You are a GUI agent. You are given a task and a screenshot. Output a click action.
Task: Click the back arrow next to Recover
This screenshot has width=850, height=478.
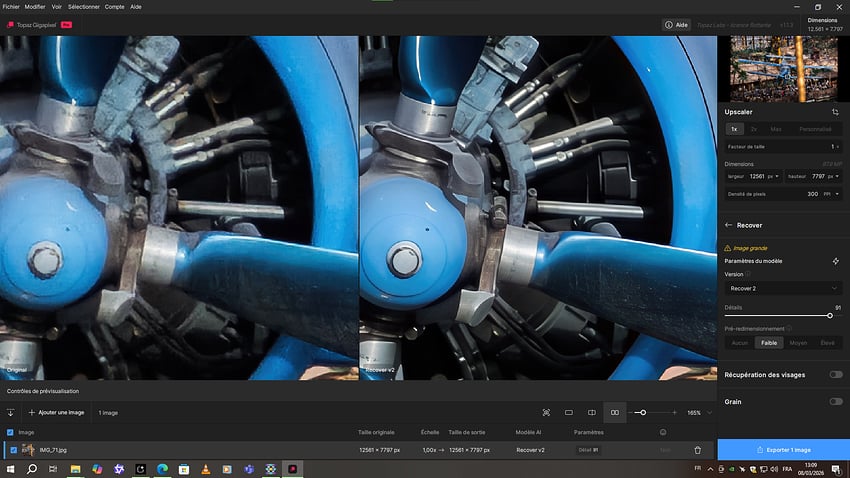tap(728, 225)
